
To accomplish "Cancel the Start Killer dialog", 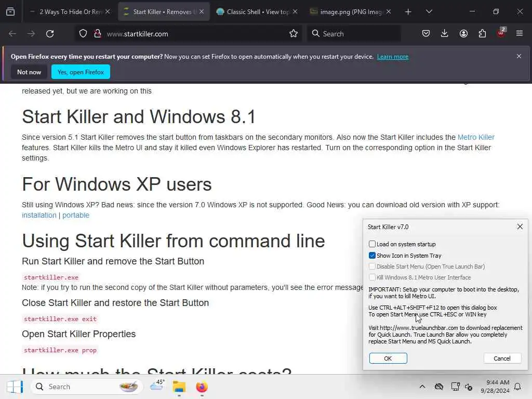I will click(502, 358).
